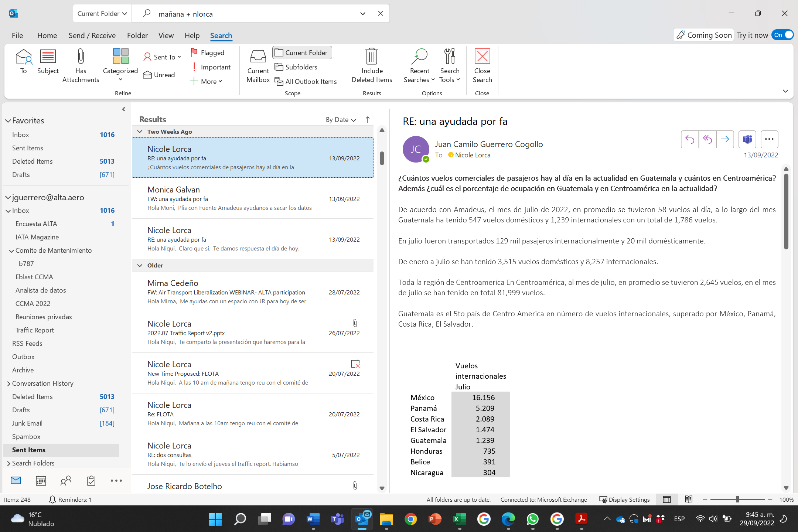The image size is (798, 532).
Task: Expand the search box history dropdown
Action: (x=362, y=13)
